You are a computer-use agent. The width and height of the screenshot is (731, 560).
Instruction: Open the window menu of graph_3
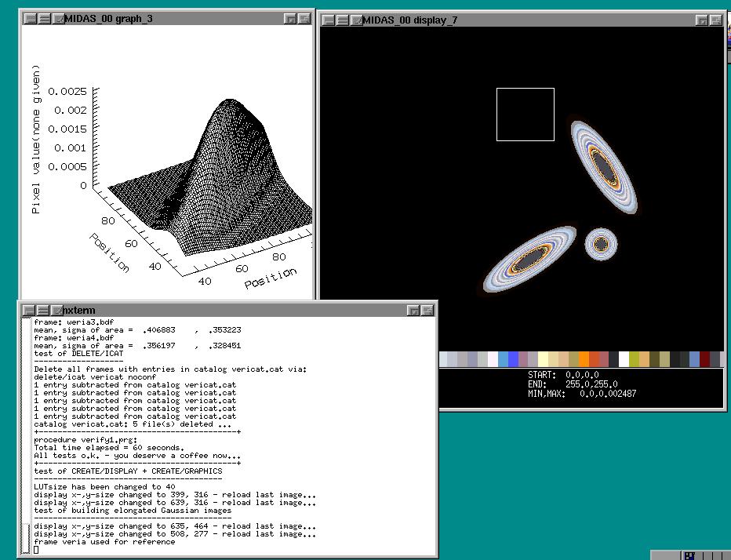tap(30, 18)
